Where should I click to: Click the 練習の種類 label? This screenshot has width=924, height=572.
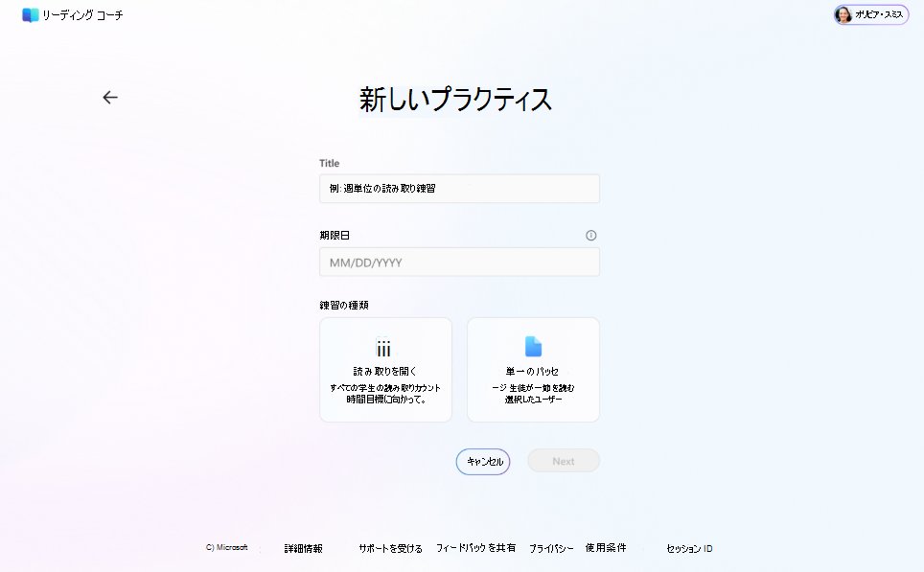pos(344,305)
